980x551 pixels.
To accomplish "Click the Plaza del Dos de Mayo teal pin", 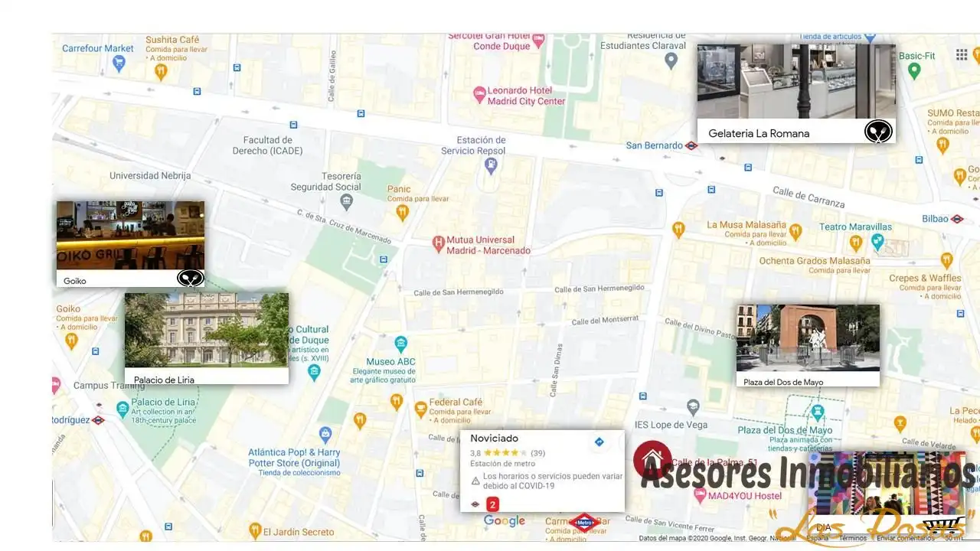I will 818,412.
